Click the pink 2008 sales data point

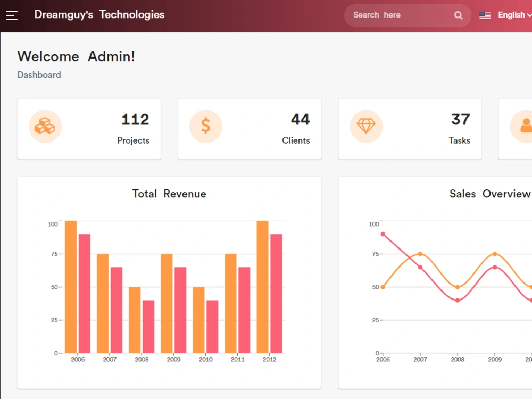pos(458,300)
